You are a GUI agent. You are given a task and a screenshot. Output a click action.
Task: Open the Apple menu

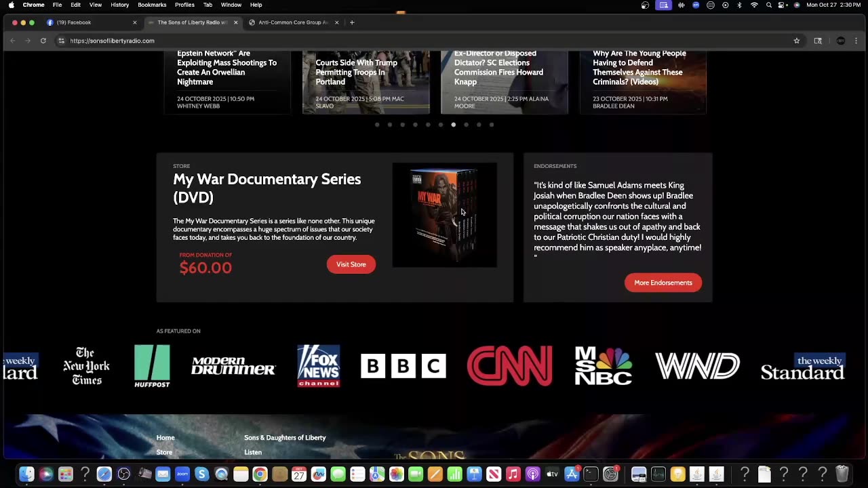(11, 5)
